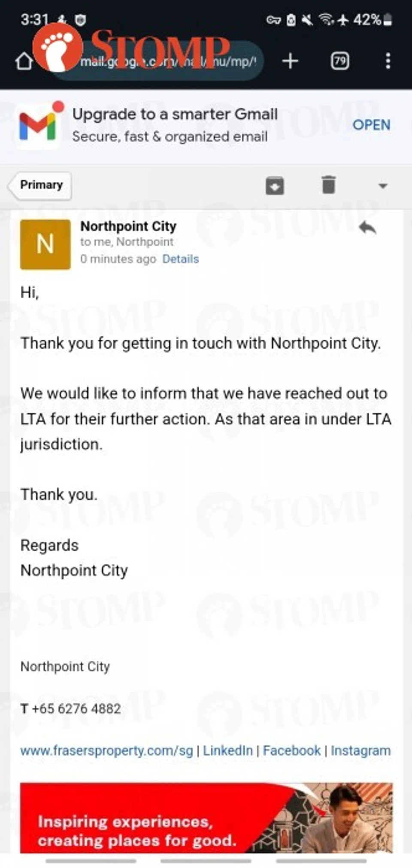Open the Inspiring experiences banner image

coord(206,817)
